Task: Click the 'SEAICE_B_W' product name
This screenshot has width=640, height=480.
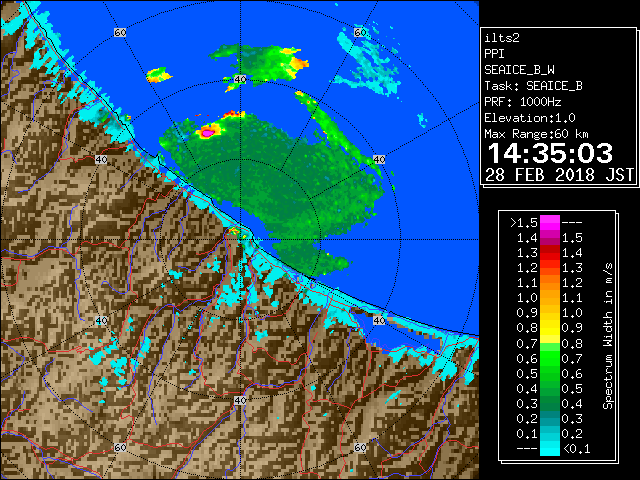Action: [x=519, y=70]
